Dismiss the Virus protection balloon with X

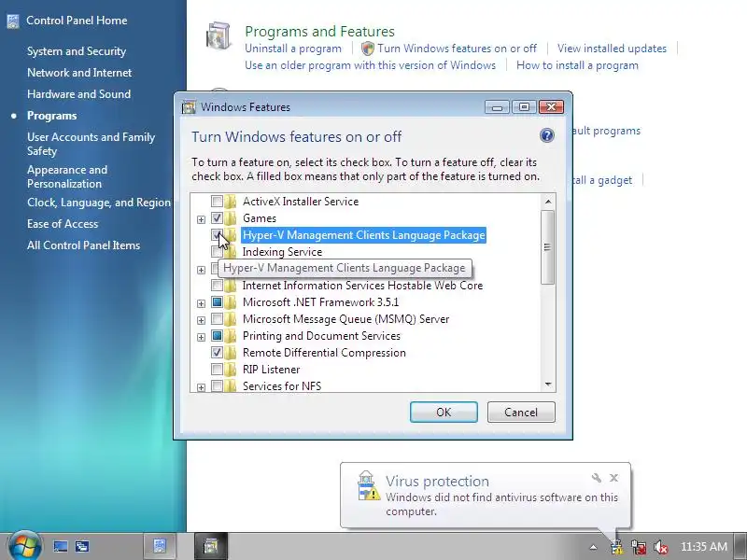click(x=614, y=478)
